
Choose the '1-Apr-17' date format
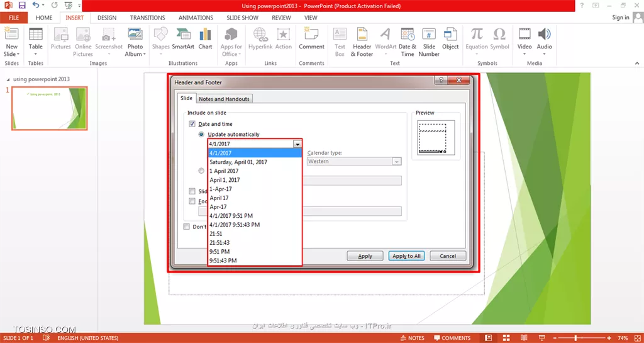point(255,189)
